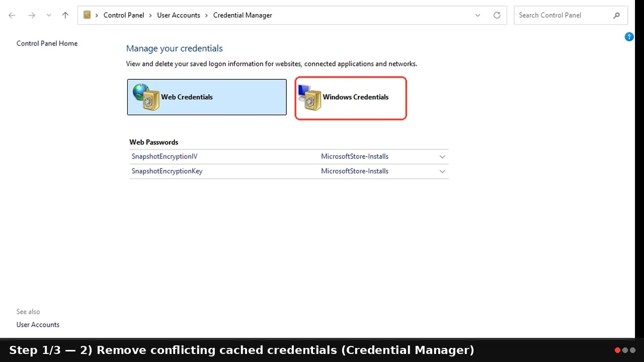Click User Accounts in the breadcrumb
This screenshot has width=644, height=362.
click(x=179, y=15)
